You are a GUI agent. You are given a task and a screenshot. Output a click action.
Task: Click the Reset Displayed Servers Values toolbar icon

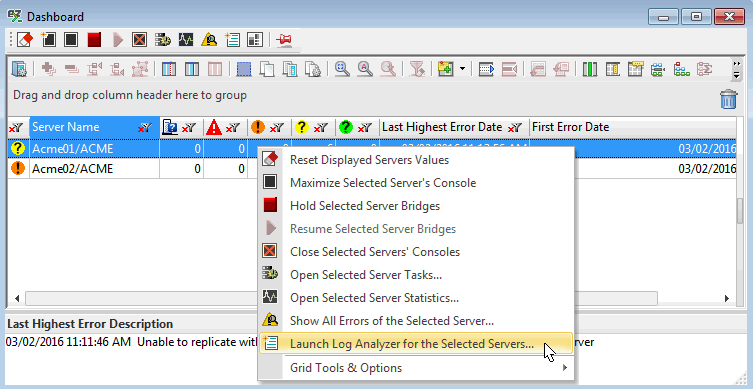tap(24, 39)
